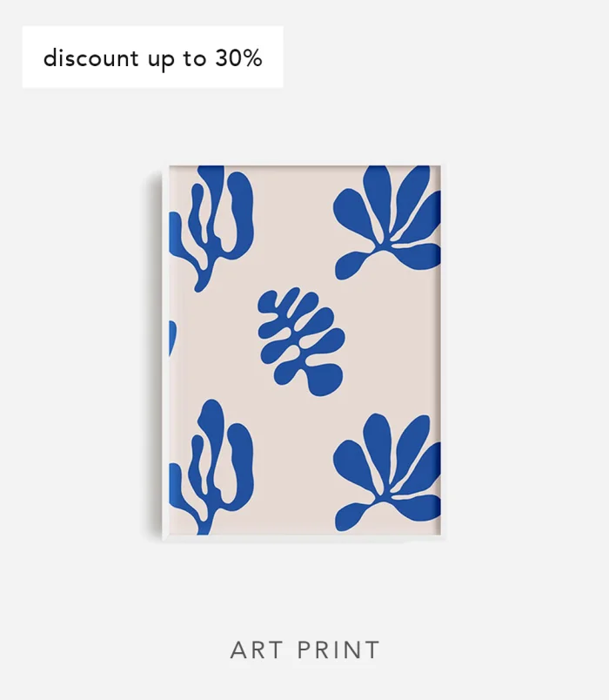This screenshot has width=609, height=700.
Task: Click the top-left blue coral shape
Action: 211,228
